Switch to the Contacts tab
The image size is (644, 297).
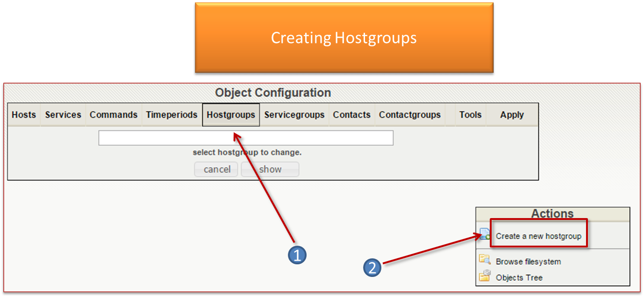pos(351,115)
